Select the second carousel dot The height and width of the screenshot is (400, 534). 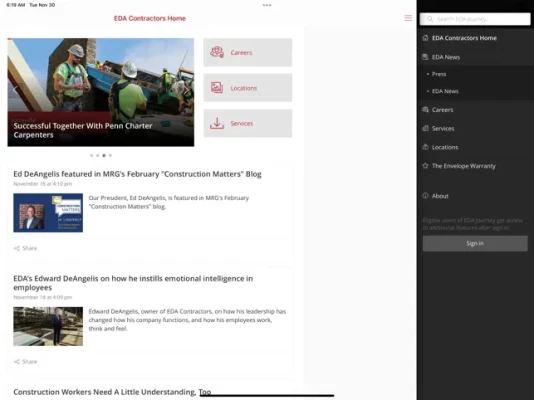pyautogui.click(x=98, y=156)
